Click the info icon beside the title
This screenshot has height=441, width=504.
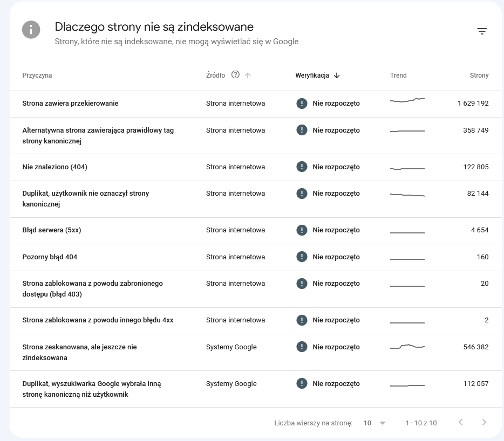pyautogui.click(x=31, y=30)
